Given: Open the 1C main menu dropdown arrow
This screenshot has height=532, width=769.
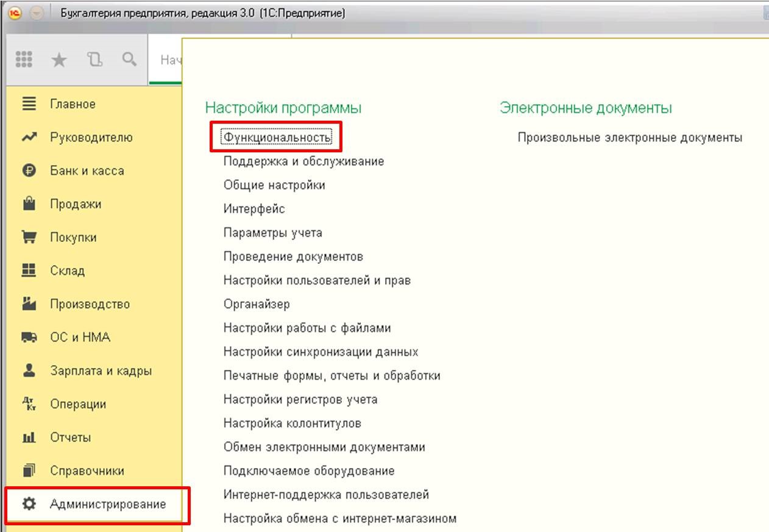Looking at the screenshot, I should coord(36,13).
